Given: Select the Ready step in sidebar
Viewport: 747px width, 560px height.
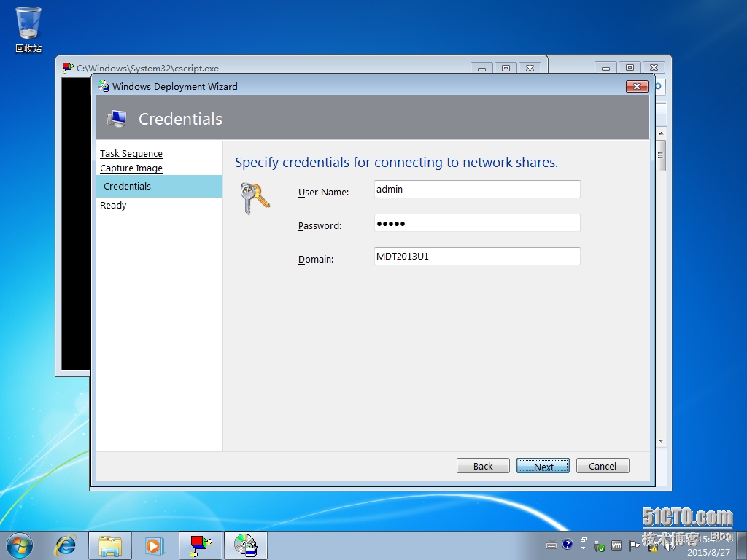Looking at the screenshot, I should tap(113, 205).
